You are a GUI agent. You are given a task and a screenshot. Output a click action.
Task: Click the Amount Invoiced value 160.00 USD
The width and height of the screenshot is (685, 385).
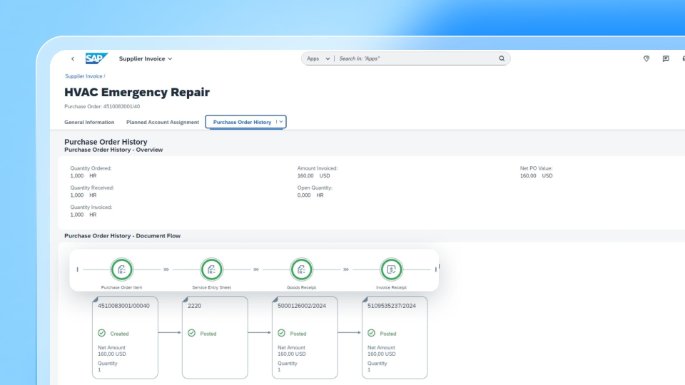314,176
